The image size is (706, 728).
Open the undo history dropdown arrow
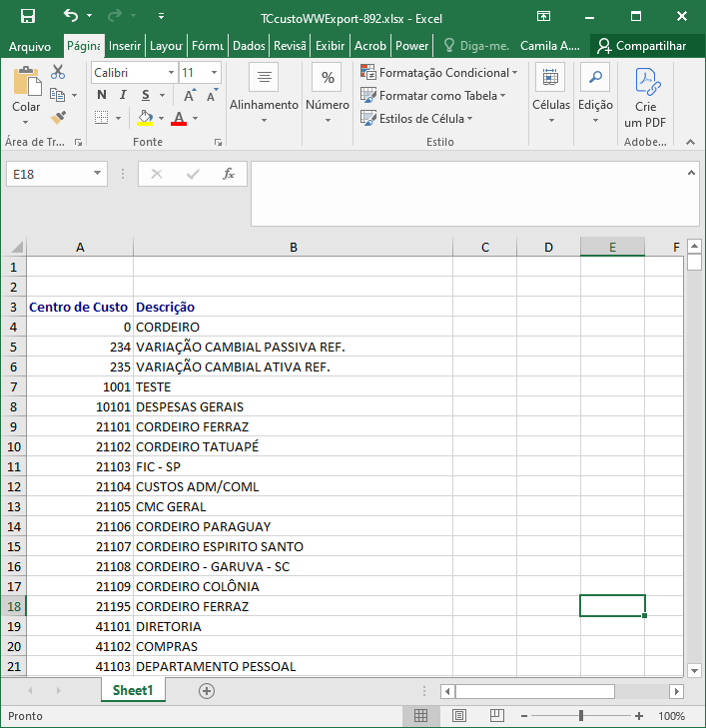(x=89, y=16)
